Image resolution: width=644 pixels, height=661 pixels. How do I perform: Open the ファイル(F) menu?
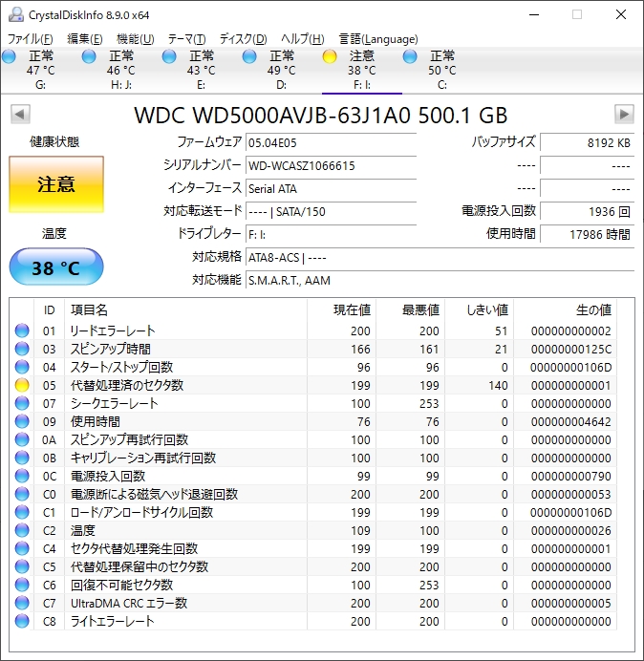(x=31, y=39)
